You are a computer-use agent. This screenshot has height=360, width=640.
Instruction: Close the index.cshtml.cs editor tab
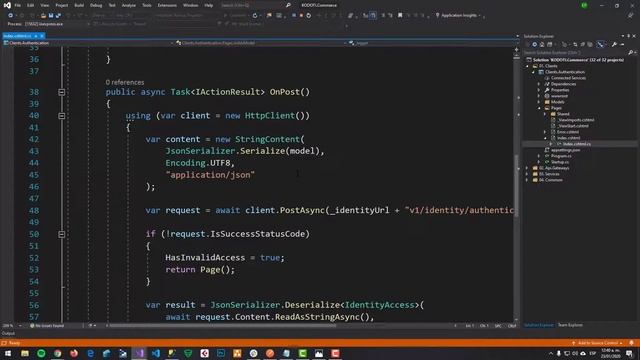(42, 36)
